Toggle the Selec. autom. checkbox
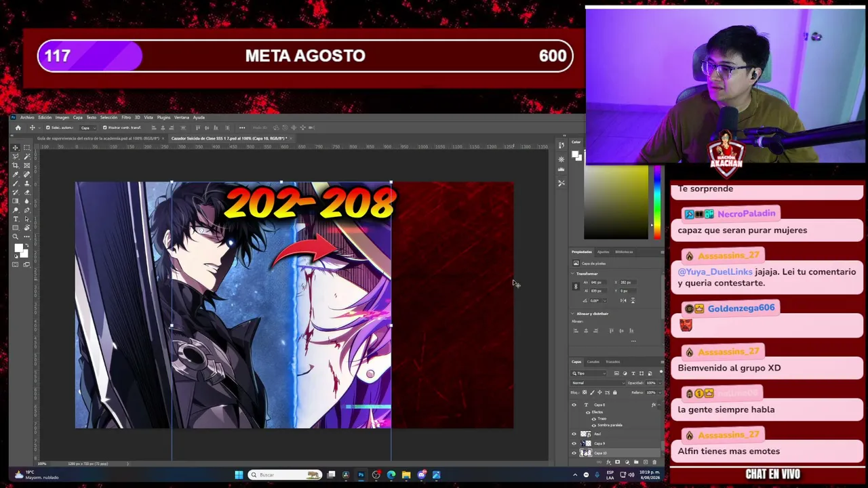 click(47, 127)
